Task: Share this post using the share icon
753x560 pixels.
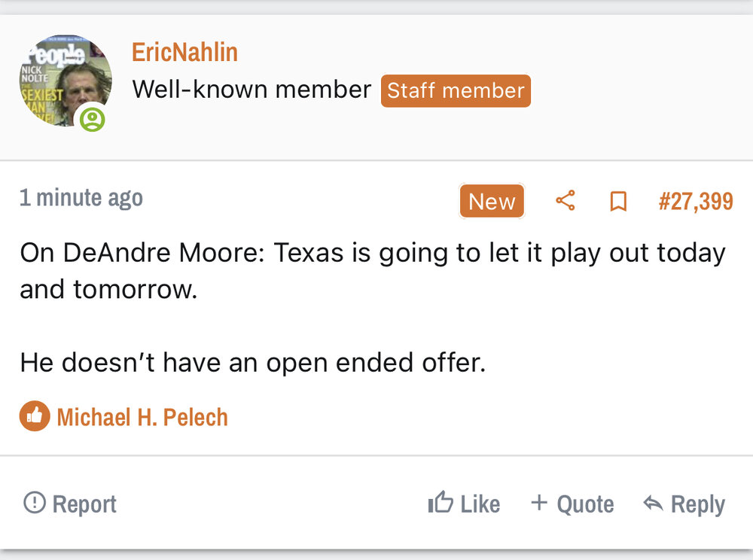Action: [566, 201]
